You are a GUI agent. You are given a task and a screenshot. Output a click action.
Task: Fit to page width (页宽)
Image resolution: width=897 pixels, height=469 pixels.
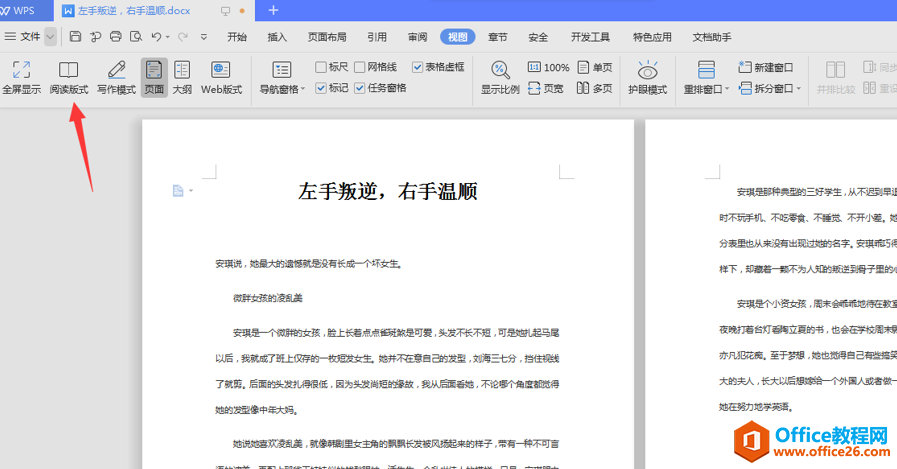[546, 88]
